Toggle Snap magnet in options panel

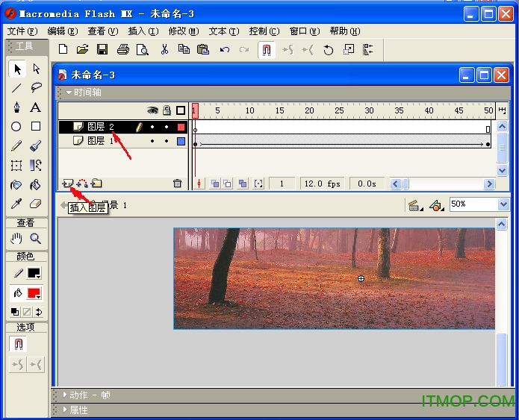(18, 344)
